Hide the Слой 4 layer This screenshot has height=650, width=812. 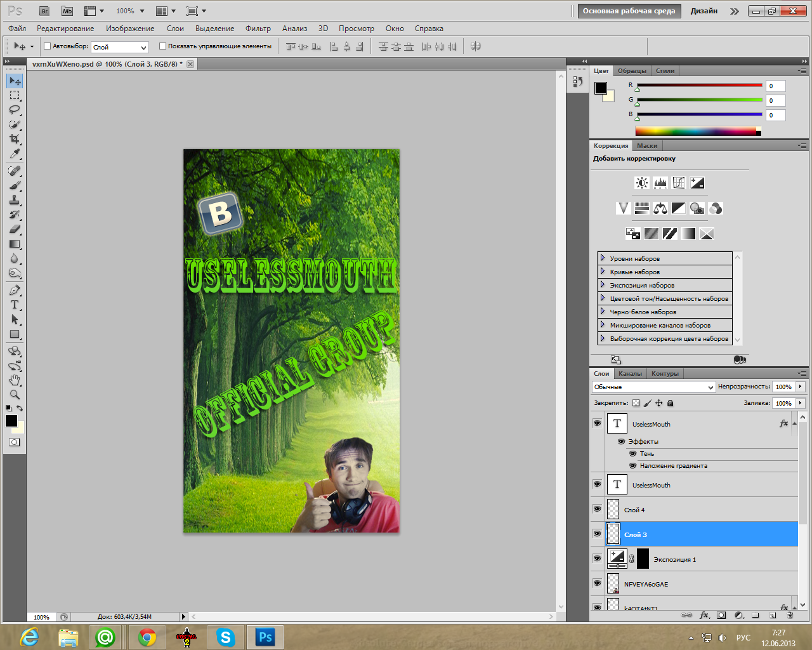597,509
